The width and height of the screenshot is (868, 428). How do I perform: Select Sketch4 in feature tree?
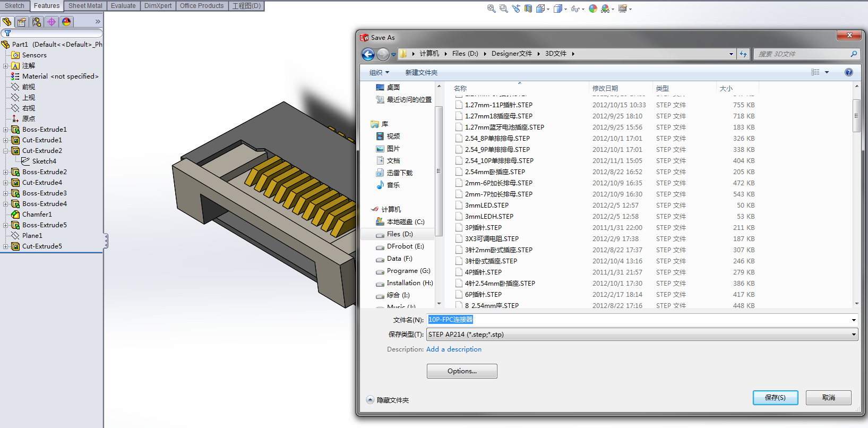coord(44,161)
